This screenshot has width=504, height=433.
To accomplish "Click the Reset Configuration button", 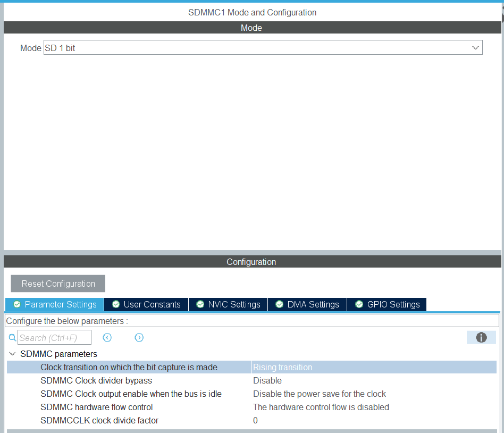I will pos(58,284).
